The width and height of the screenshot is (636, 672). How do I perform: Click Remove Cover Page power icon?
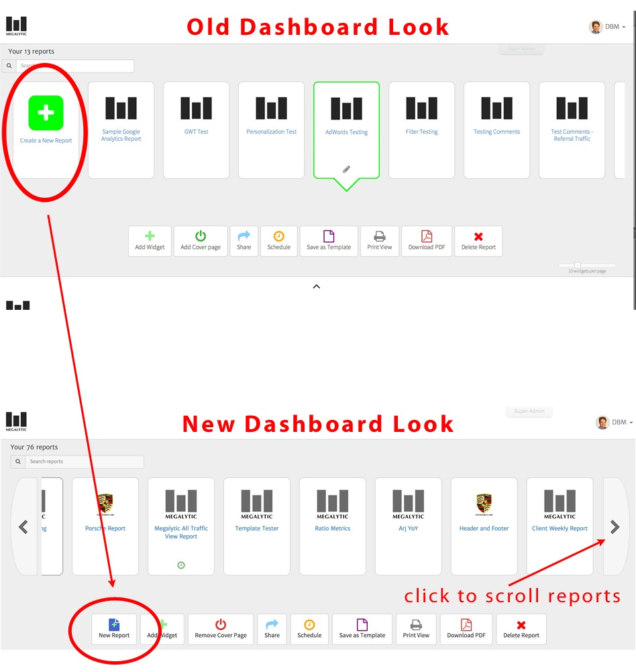coord(221,624)
